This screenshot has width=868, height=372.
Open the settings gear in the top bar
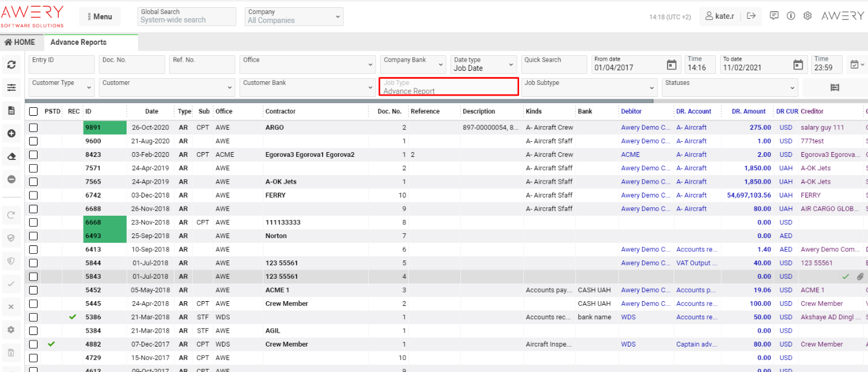click(807, 16)
